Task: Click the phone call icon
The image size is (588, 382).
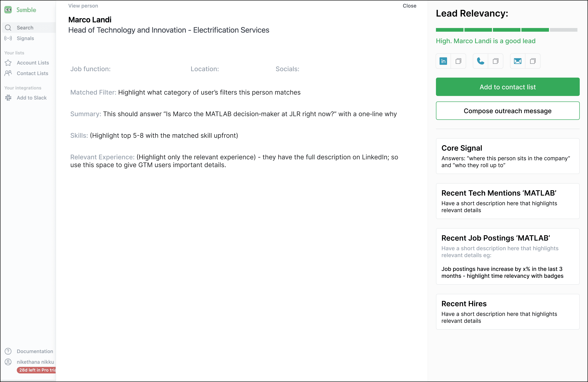Action: coord(480,61)
